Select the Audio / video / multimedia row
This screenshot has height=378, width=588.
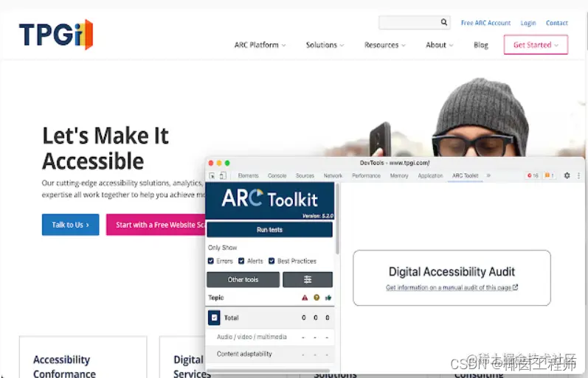pos(269,337)
